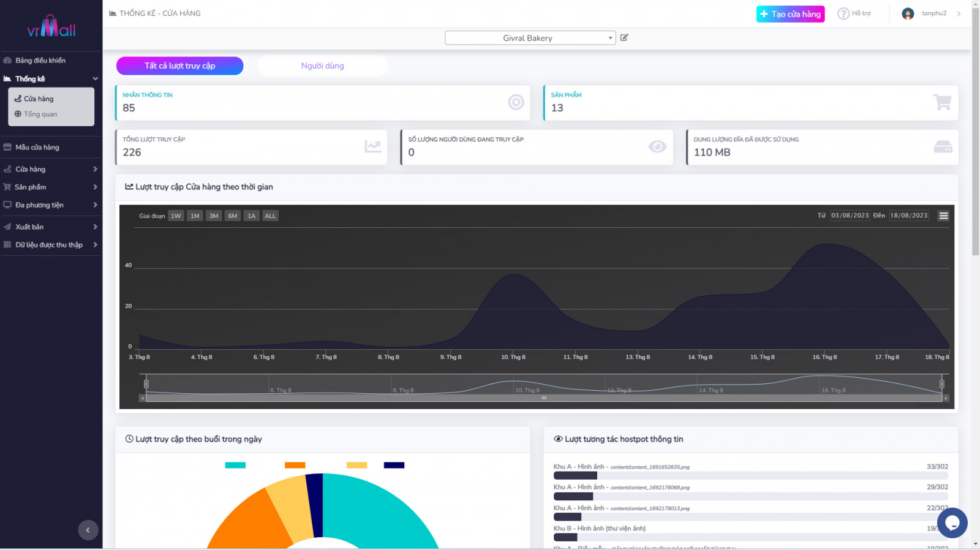Expand the Sản phẩm menu arrow
The image size is (980, 550).
coord(95,187)
